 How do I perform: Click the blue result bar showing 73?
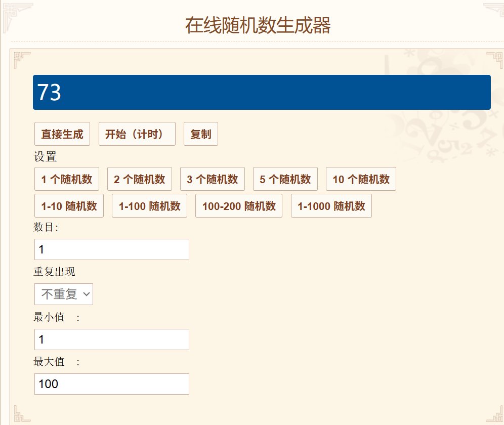click(x=262, y=93)
